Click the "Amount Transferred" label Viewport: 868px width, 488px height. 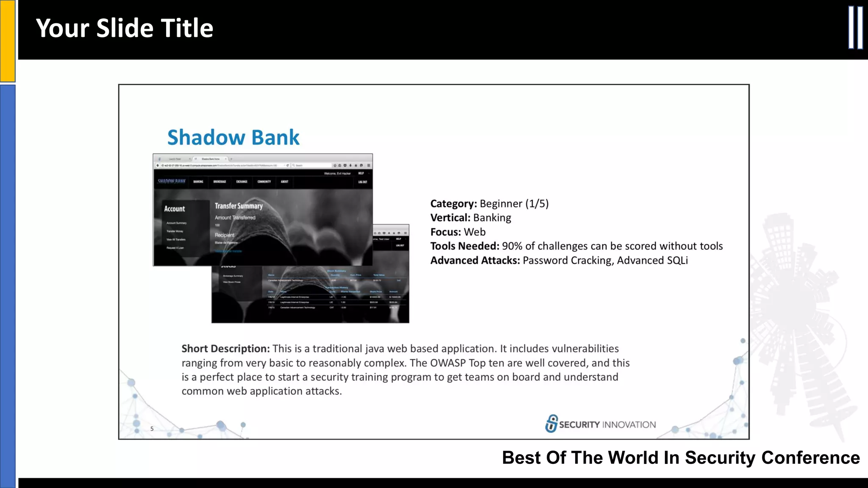point(235,218)
